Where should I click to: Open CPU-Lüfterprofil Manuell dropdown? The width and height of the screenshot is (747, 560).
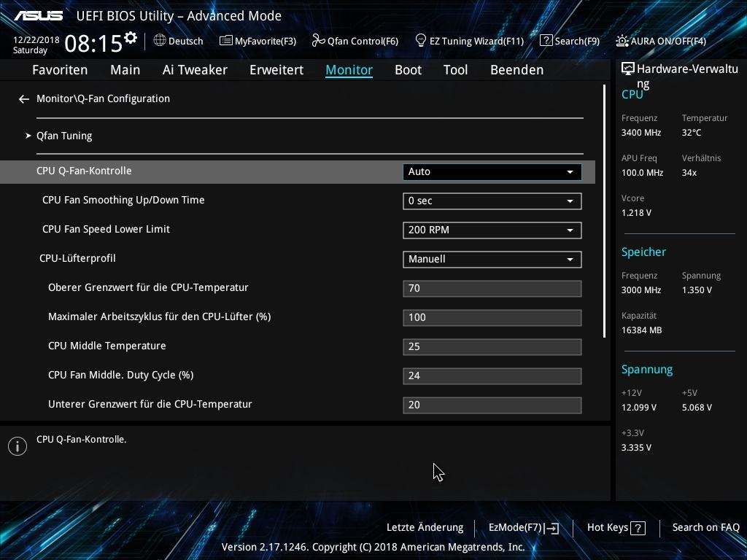point(492,260)
